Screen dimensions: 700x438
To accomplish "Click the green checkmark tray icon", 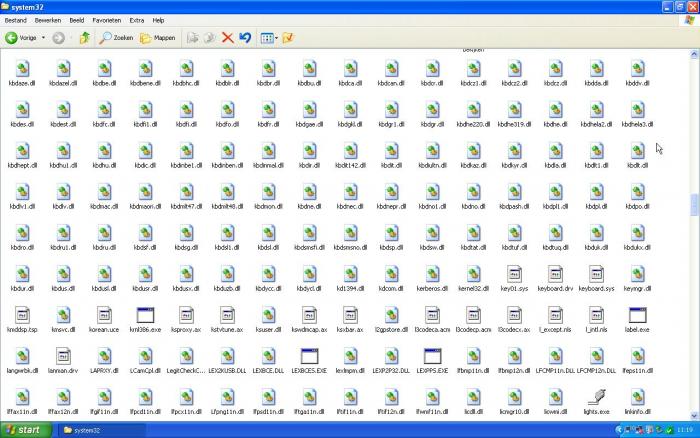I will click(669, 430).
